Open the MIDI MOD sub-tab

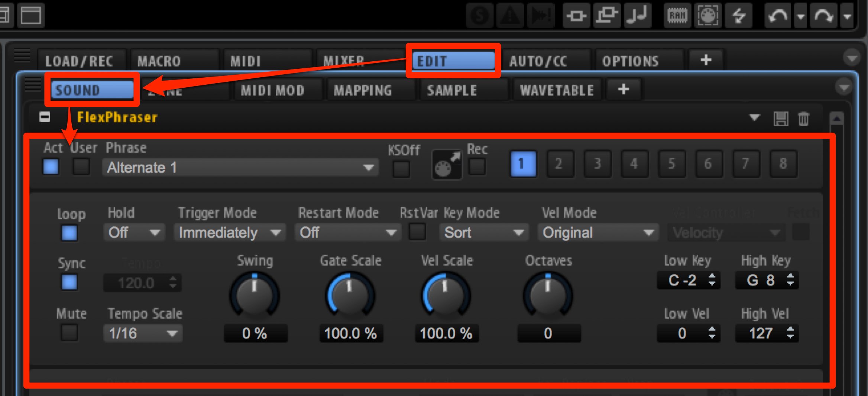278,90
